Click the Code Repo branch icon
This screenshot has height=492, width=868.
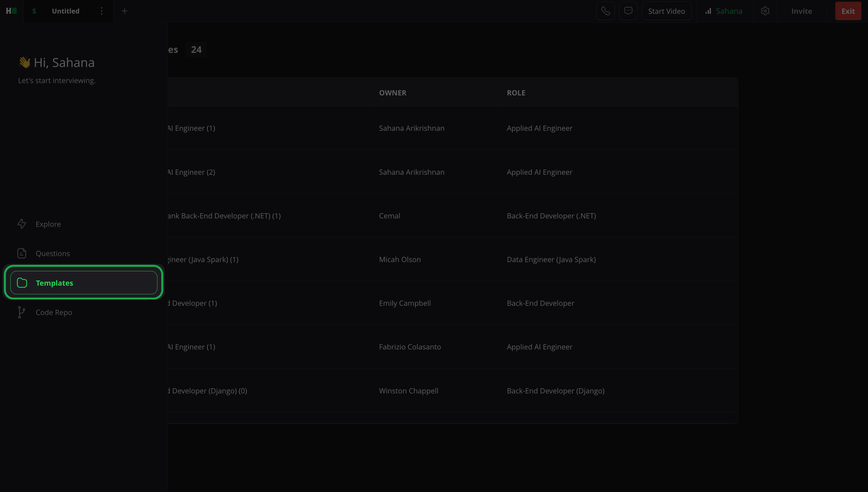point(22,312)
